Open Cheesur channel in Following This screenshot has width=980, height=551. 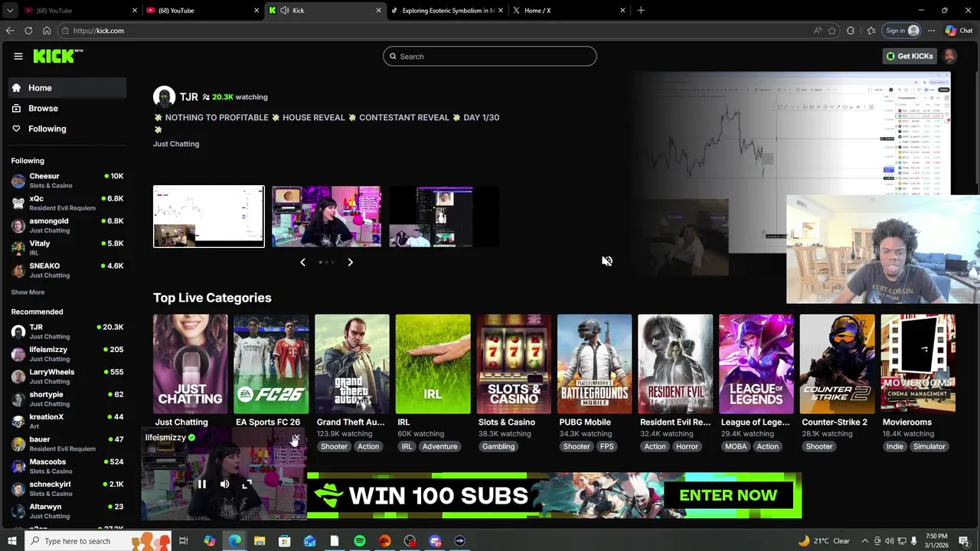[x=67, y=181]
